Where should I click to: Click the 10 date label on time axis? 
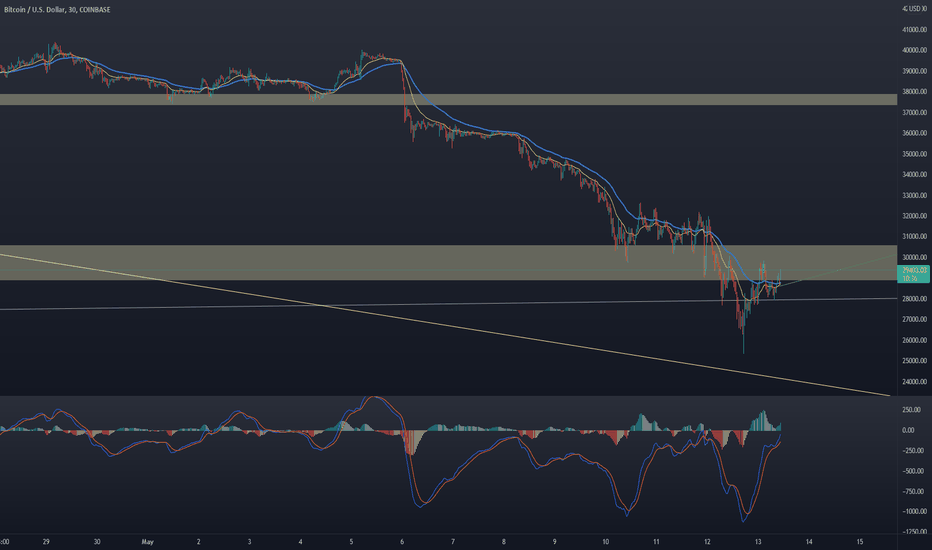(x=606, y=542)
